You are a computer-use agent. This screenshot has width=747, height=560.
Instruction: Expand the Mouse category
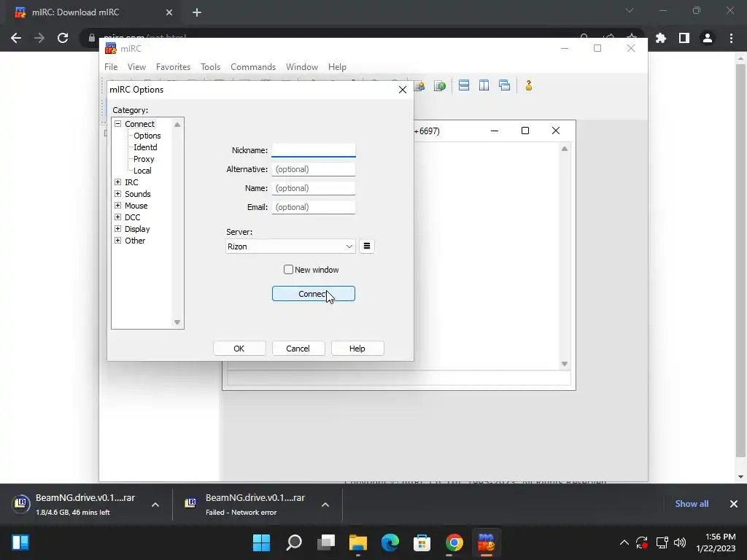coord(117,205)
